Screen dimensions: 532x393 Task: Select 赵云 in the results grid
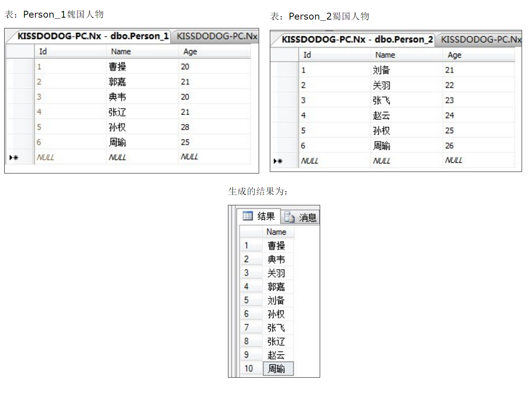coord(278,355)
